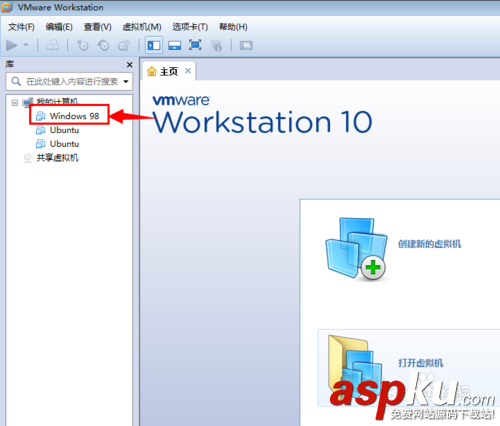Screen dimensions: 500x426
Task: Open the 帮助(H) menu
Action: (233, 27)
